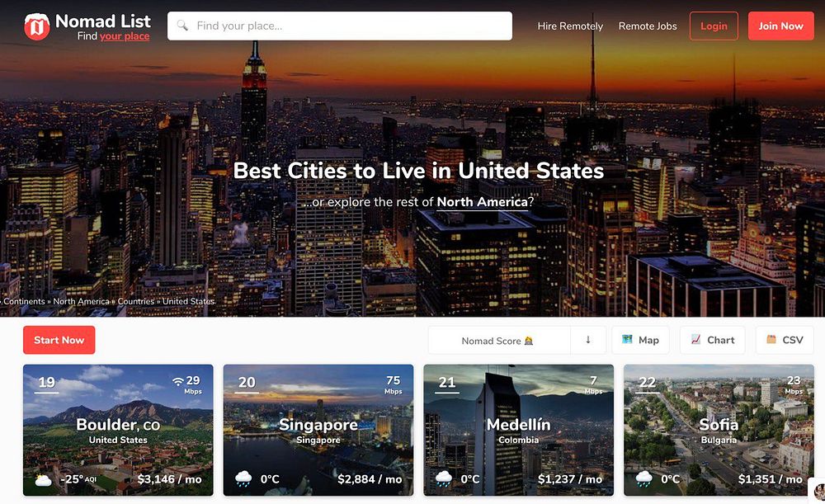Click the WiFi icon on Boulder card
Image resolution: width=825 pixels, height=504 pixels.
[x=178, y=381]
